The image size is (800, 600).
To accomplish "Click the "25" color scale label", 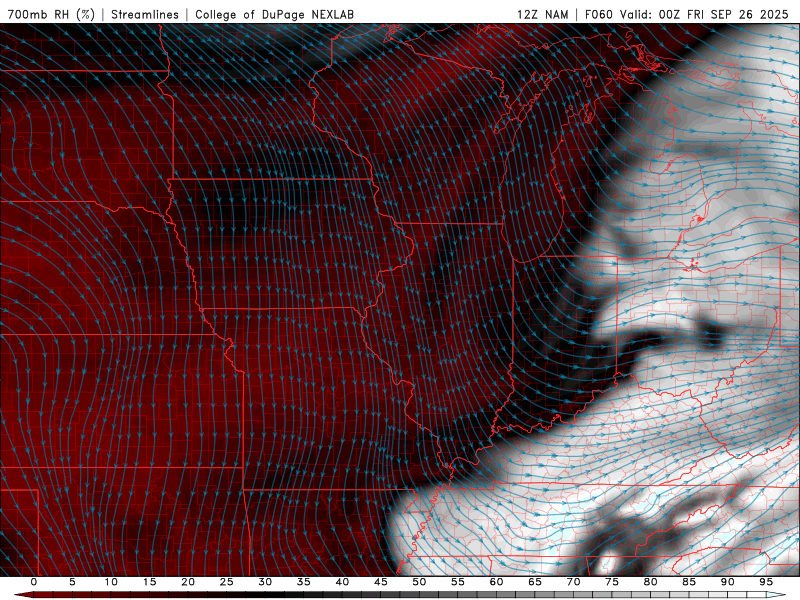I will pos(227,582).
